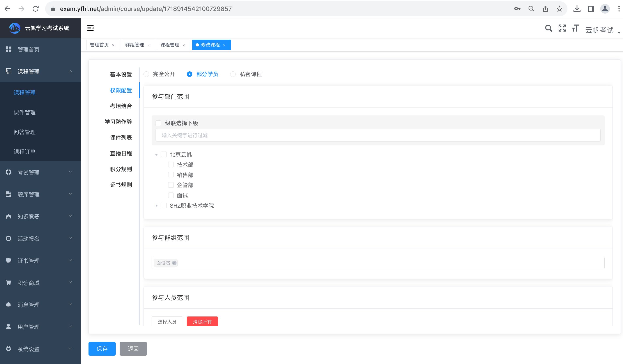Collapse the 北京云帆 tree node
Screen dimensions: 623x364
[156, 155]
